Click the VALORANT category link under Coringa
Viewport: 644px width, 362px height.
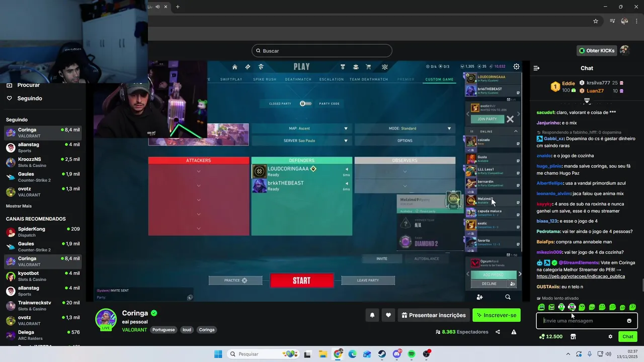[x=134, y=330]
